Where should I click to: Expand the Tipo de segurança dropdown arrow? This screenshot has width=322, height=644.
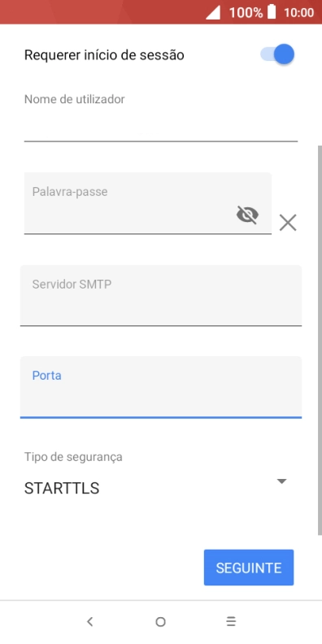coord(281,481)
